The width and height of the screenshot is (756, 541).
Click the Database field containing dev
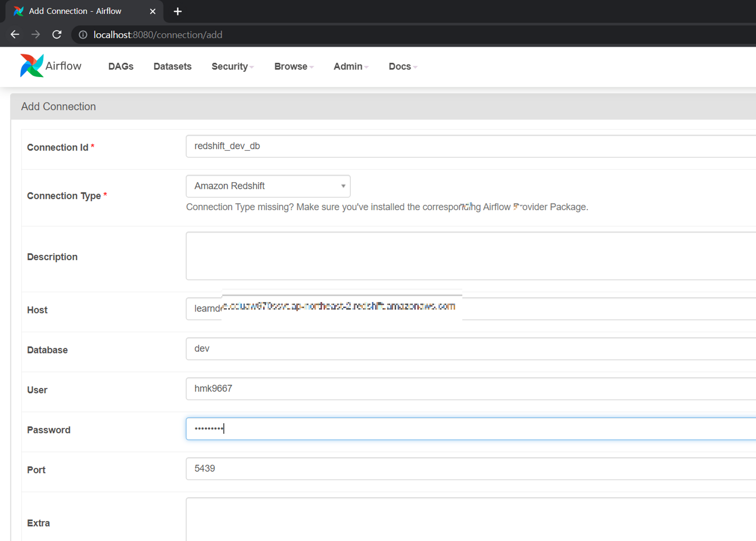[469, 349]
